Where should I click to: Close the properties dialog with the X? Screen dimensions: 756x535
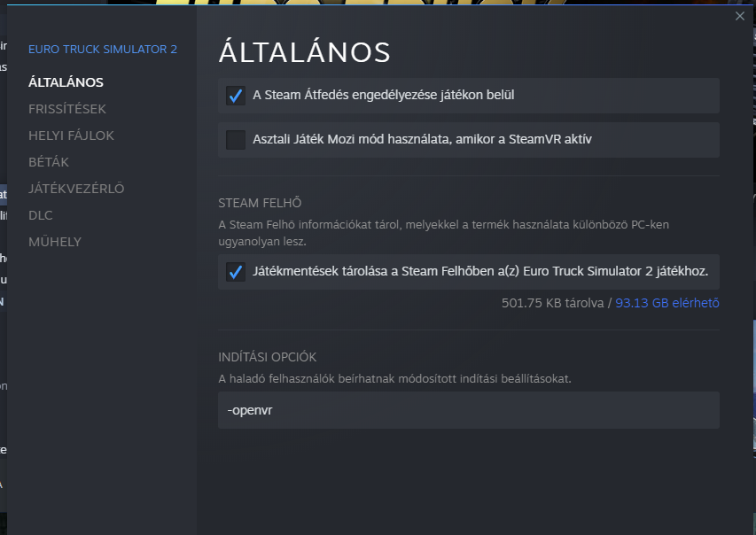coord(740,16)
